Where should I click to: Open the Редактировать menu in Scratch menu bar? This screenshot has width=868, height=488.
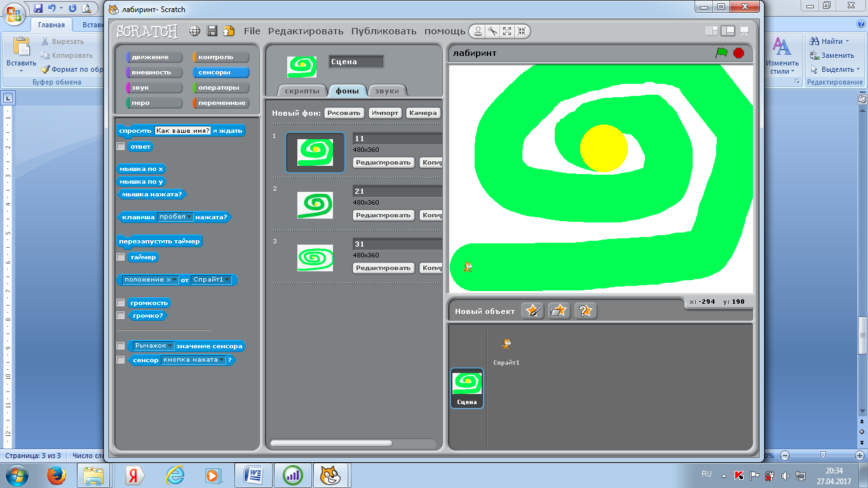point(305,31)
